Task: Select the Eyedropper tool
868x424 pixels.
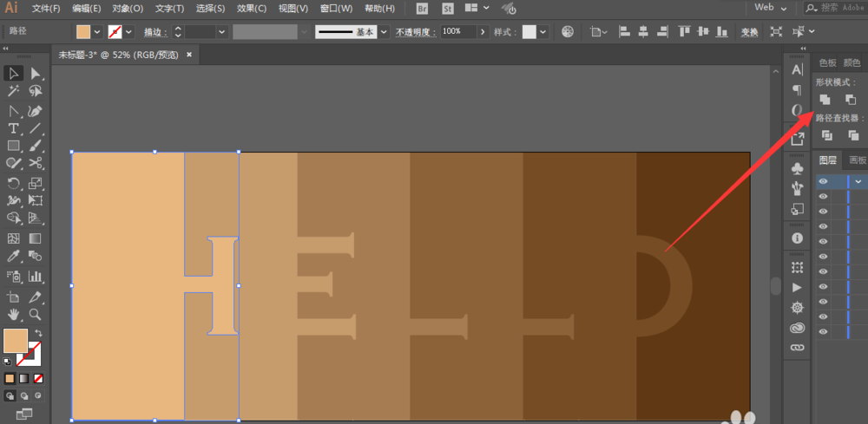Action: click(x=14, y=257)
